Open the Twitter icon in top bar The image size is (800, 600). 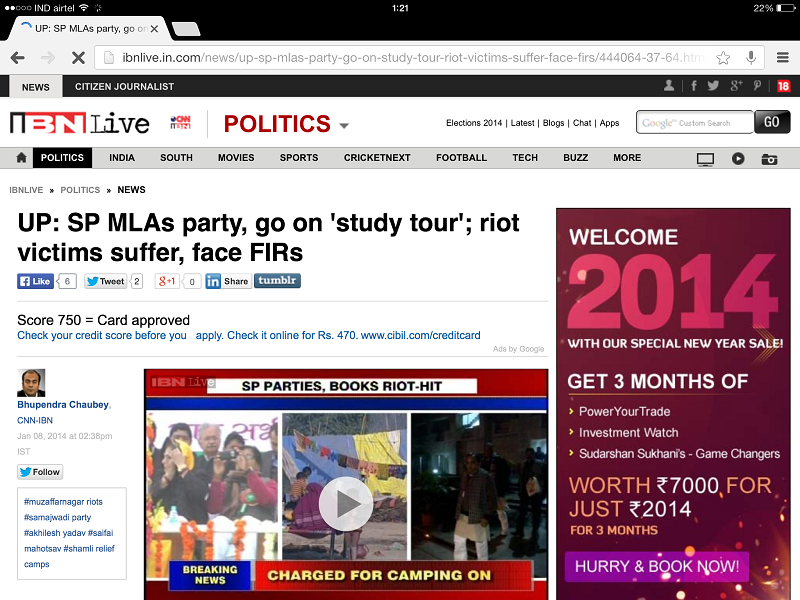(x=713, y=86)
